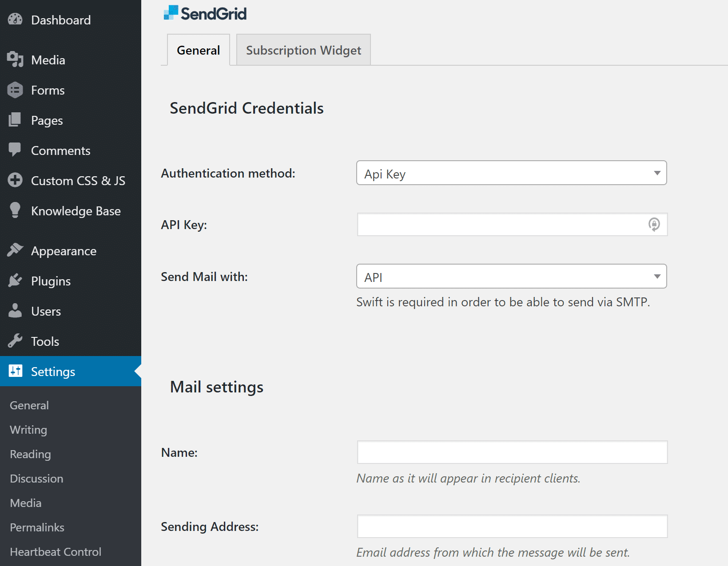Viewport: 728px width, 566px height.
Task: Toggle the API Key field lock icon
Action: [x=654, y=225]
